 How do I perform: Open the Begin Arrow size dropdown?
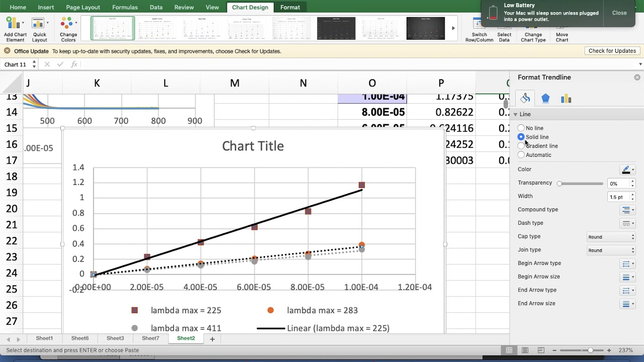pyautogui.click(x=627, y=277)
